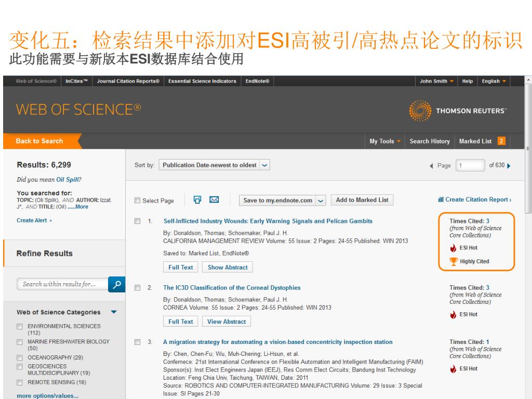Click the print icon

click(197, 200)
